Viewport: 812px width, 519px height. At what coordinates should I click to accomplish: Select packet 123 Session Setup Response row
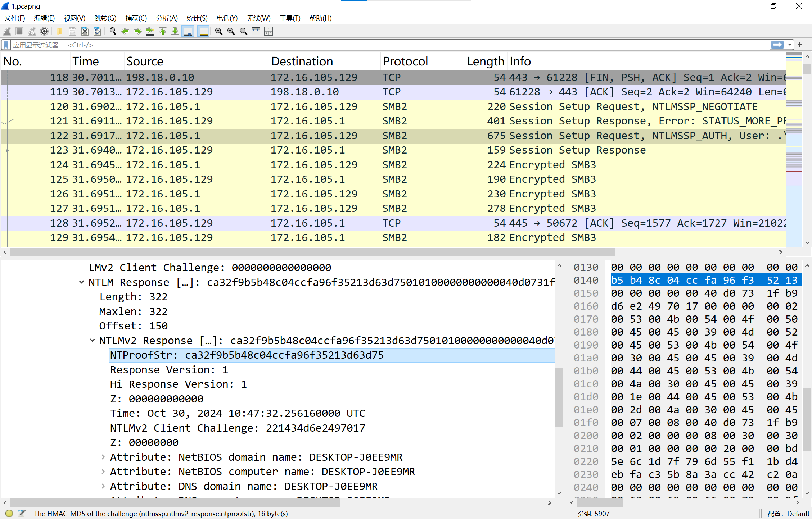click(x=393, y=150)
